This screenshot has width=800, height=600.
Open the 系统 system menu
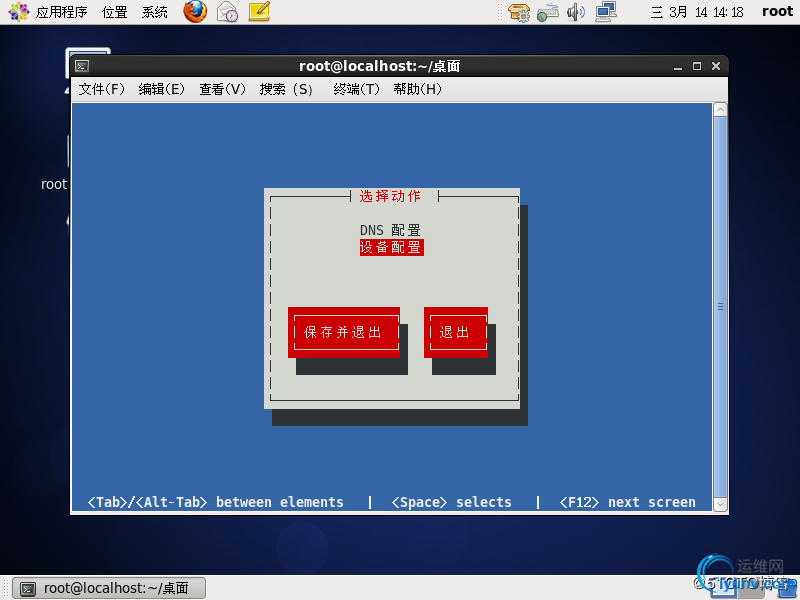pyautogui.click(x=155, y=12)
